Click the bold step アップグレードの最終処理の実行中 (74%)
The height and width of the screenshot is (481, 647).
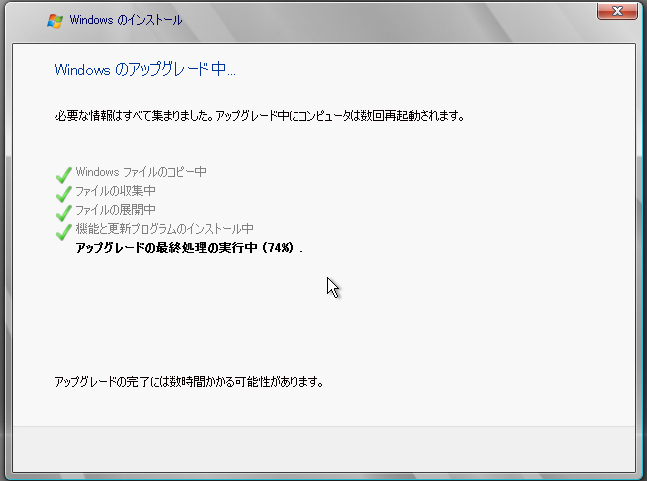[x=189, y=248]
